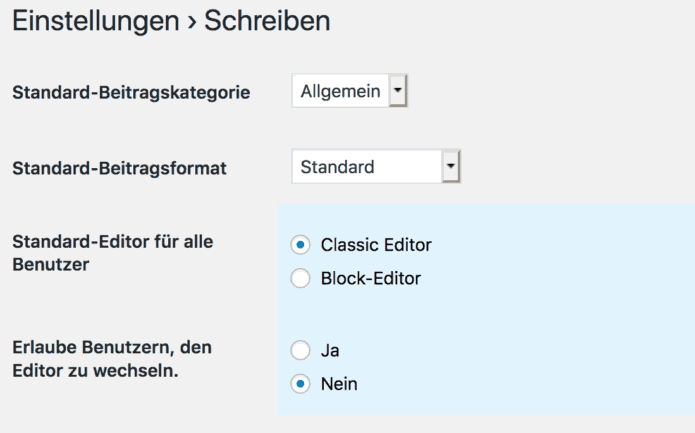Click the heading's › separator arrow
The image size is (695, 433).
pos(193,22)
